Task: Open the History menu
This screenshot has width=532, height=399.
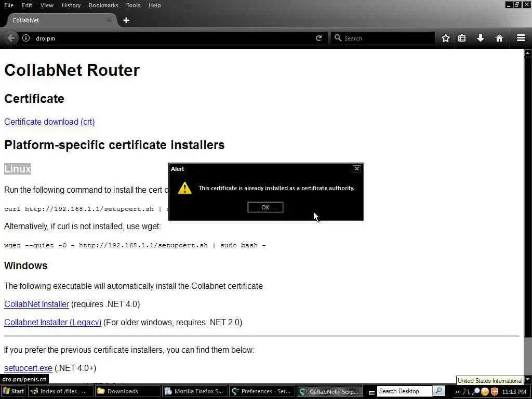Action: click(71, 5)
